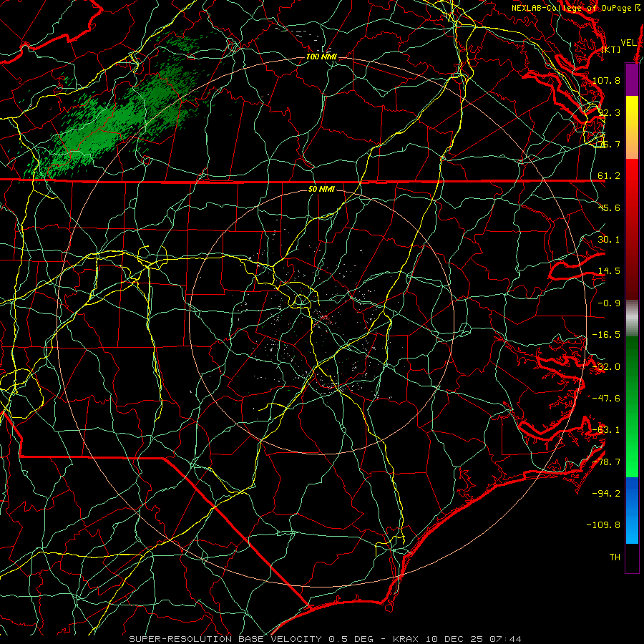The image size is (644, 644).
Task: Click the -78.7 velocity scale value
Action: coord(606,462)
